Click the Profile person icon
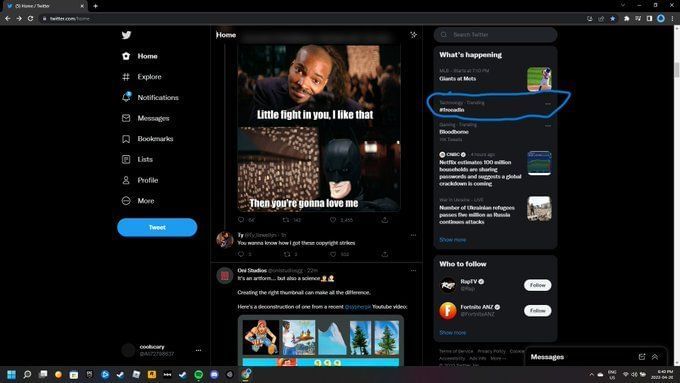 (126, 180)
